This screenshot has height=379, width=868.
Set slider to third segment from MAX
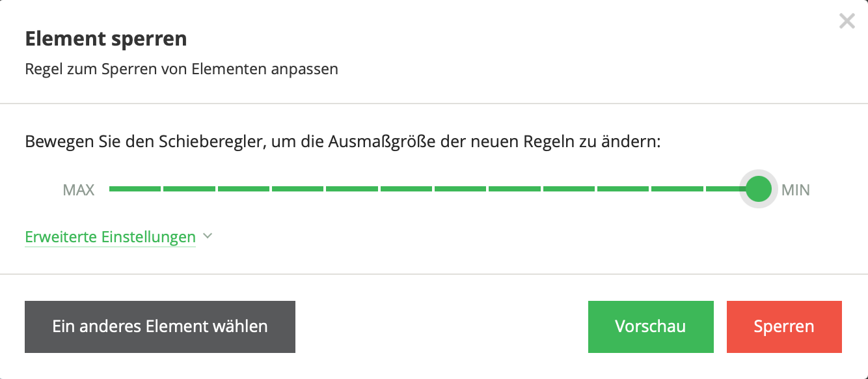click(x=243, y=189)
